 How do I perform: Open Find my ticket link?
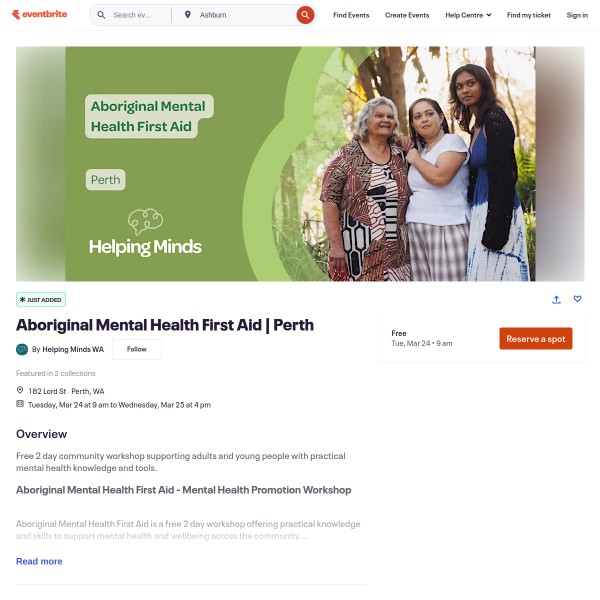click(x=528, y=15)
